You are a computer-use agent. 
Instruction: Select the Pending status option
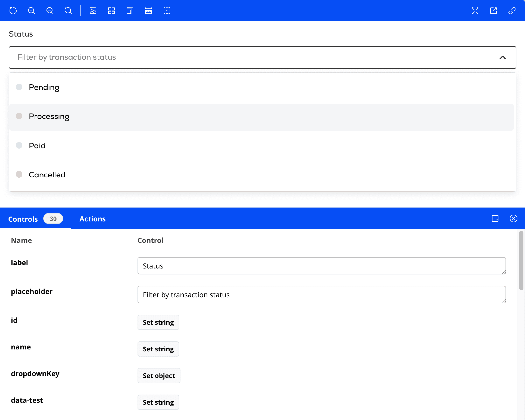click(44, 87)
